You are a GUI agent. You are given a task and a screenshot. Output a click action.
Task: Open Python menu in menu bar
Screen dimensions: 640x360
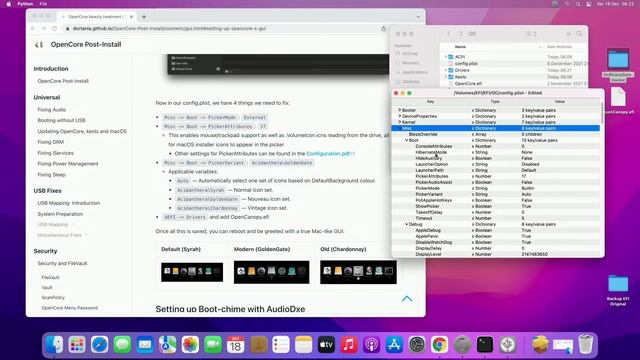pos(25,4)
